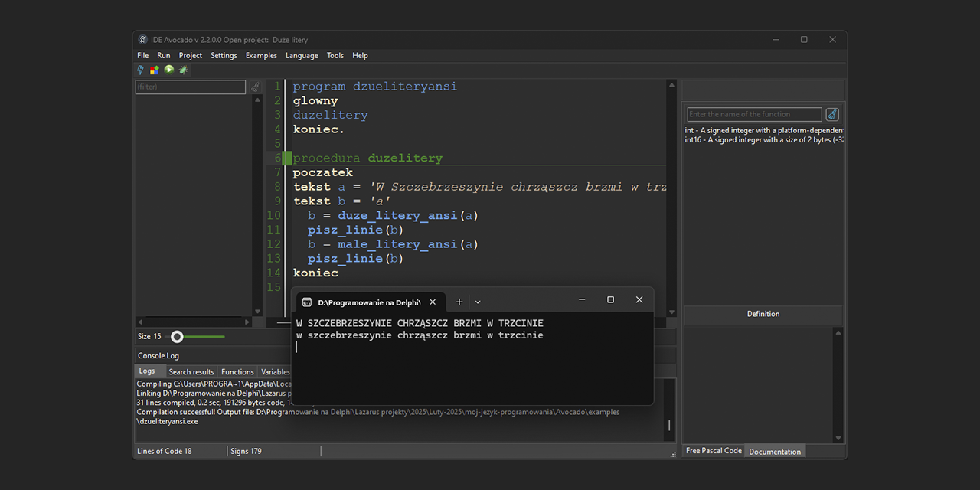Expand the terminal profile dropdown chevron
Image resolution: width=980 pixels, height=490 pixels.
[478, 302]
